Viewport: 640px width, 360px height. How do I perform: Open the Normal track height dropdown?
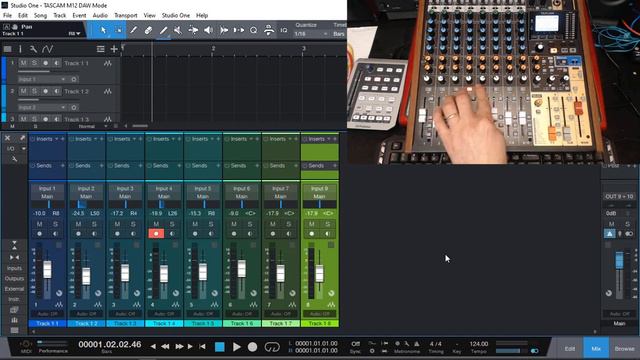(x=93, y=127)
